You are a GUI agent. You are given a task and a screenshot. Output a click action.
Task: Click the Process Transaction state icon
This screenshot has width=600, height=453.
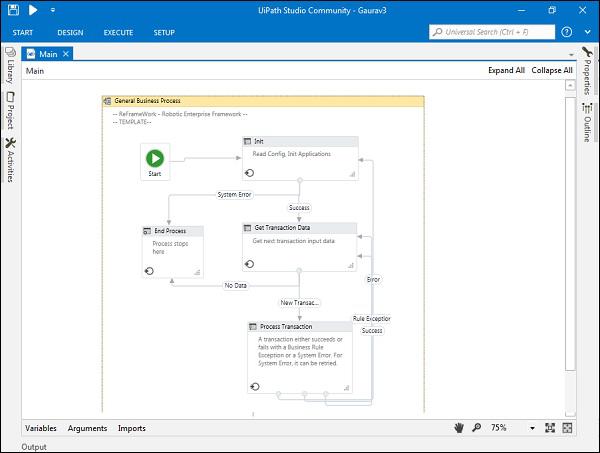point(253,327)
